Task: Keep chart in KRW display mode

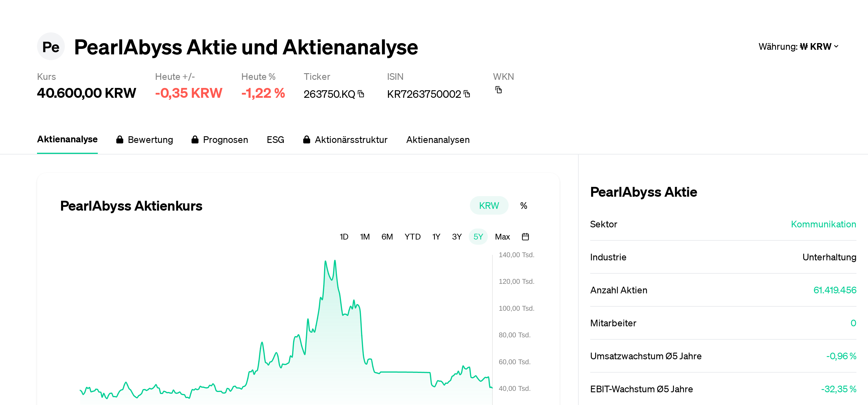Action: (489, 205)
